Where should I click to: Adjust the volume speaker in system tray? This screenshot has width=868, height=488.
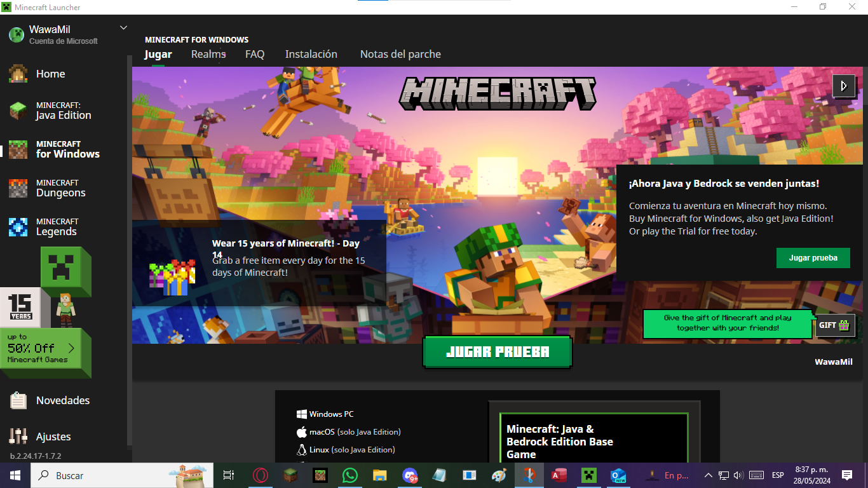(738, 475)
